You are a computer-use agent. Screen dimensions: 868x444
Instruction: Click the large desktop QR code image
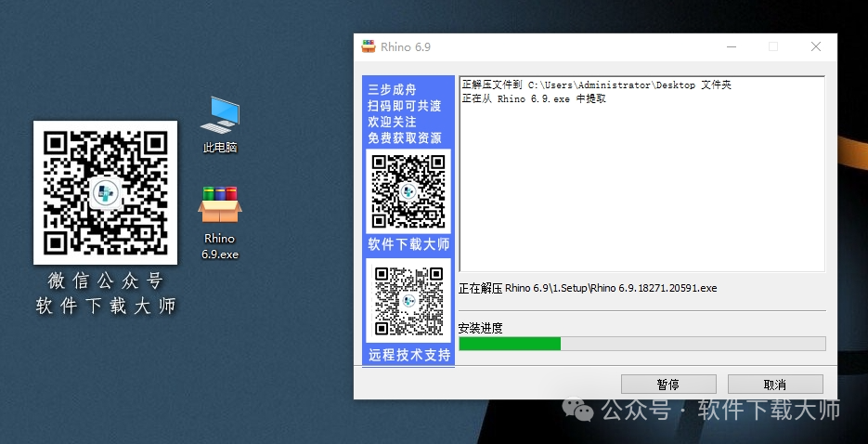[x=105, y=192]
